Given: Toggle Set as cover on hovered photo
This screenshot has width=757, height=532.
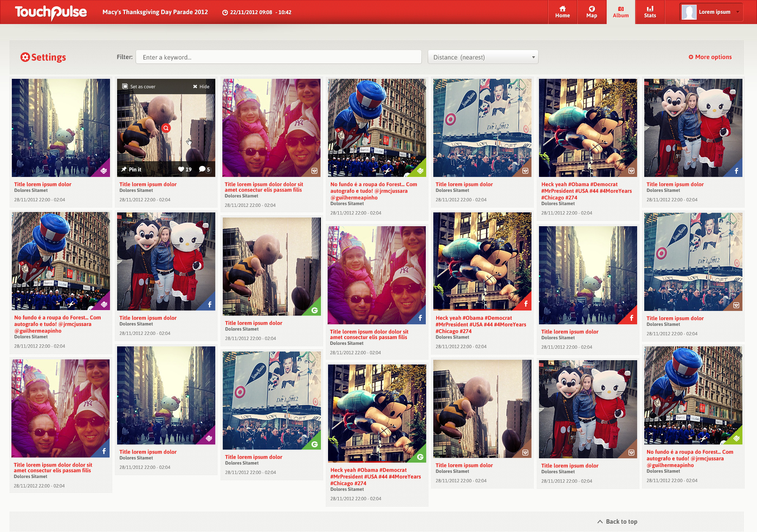Looking at the screenshot, I should pos(139,87).
